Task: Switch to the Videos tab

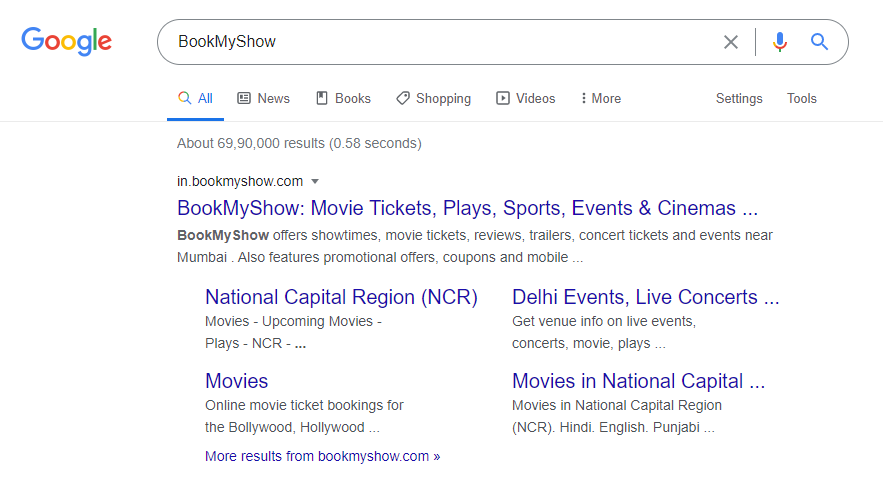Action: (x=526, y=99)
